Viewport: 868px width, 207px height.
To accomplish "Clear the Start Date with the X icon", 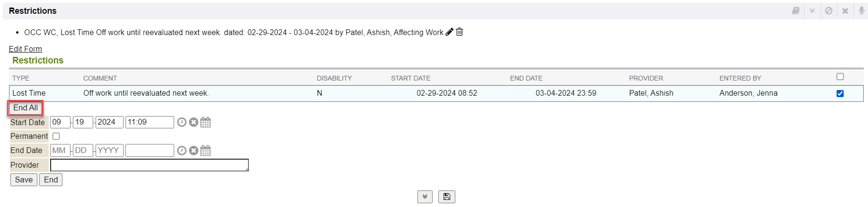I will 194,122.
